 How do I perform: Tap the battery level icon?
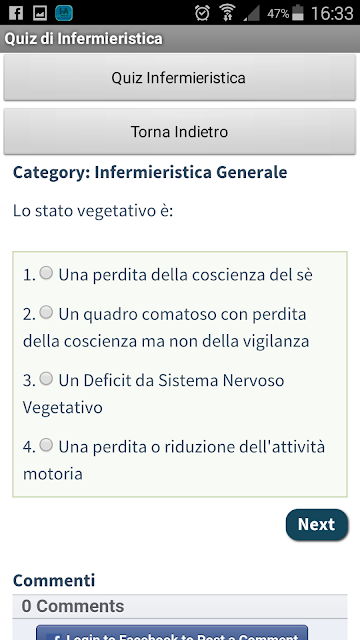(298, 13)
